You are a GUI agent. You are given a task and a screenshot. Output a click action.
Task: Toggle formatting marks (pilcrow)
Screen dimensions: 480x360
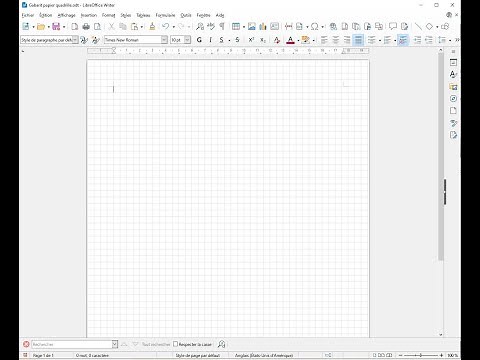coord(222,26)
